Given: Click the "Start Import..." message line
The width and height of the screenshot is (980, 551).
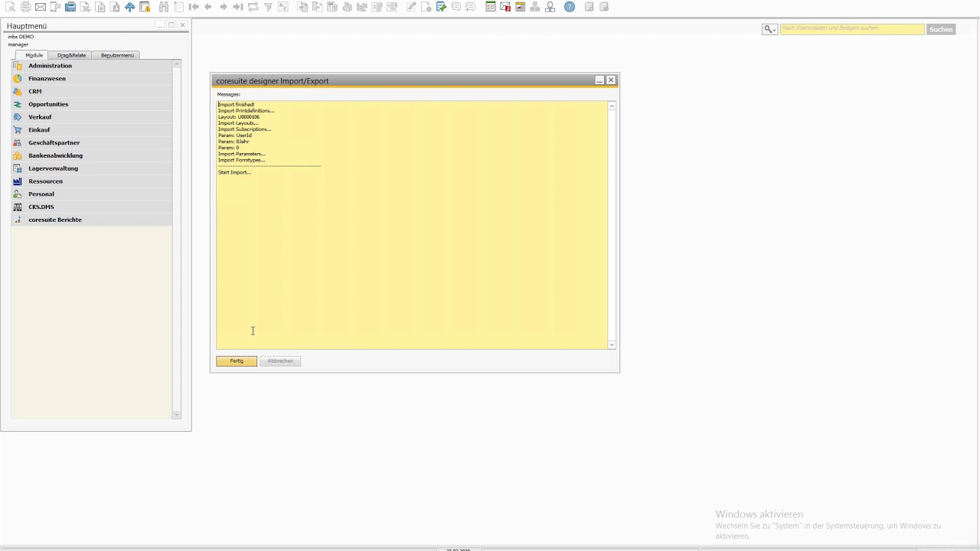Looking at the screenshot, I should coord(234,172).
